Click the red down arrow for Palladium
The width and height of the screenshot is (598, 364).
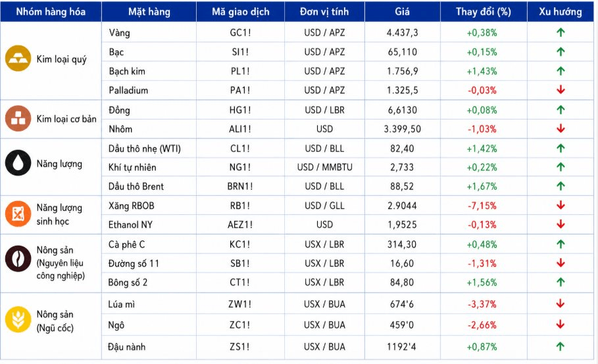(561, 90)
